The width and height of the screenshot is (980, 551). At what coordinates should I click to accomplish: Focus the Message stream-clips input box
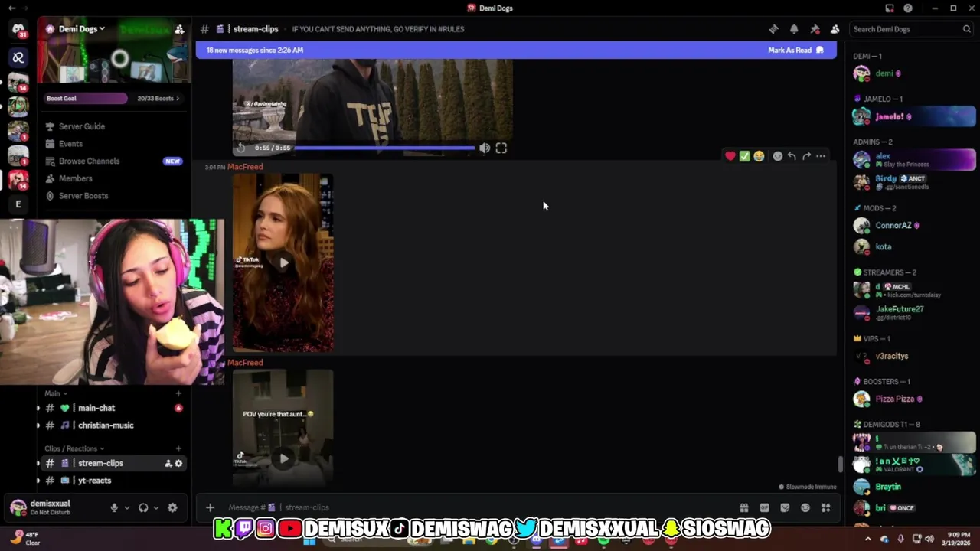pyautogui.click(x=475, y=507)
